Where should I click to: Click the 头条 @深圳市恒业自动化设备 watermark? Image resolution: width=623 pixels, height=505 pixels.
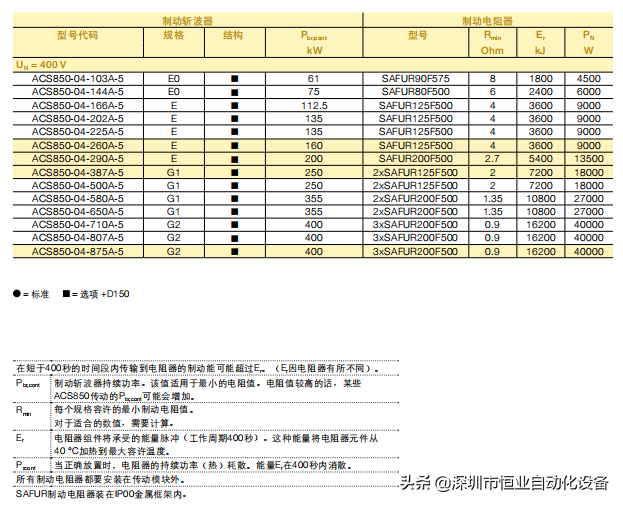coord(504,483)
